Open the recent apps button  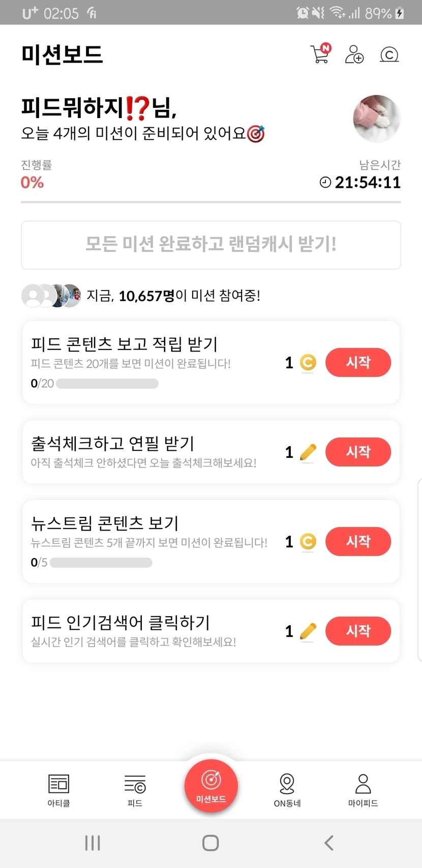[x=93, y=843]
